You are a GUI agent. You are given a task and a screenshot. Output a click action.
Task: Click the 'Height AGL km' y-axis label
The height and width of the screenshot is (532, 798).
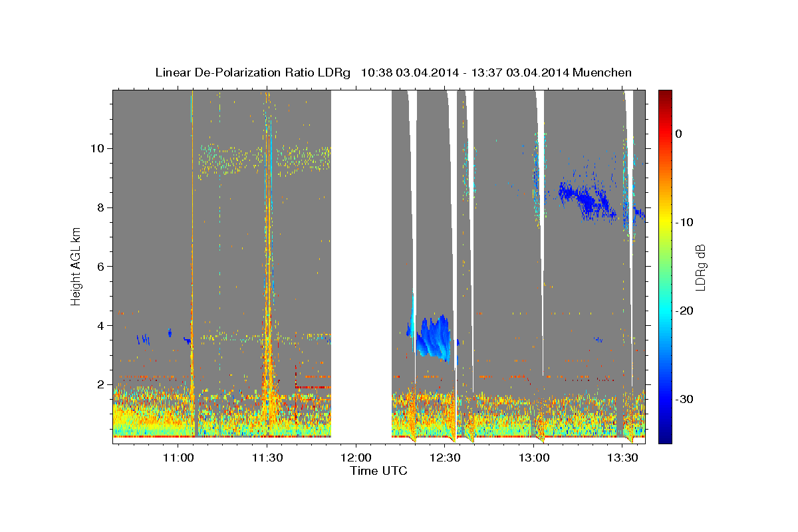pos(76,266)
